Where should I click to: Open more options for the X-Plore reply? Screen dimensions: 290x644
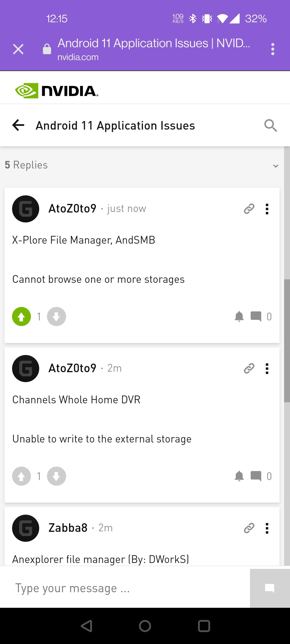tap(267, 209)
